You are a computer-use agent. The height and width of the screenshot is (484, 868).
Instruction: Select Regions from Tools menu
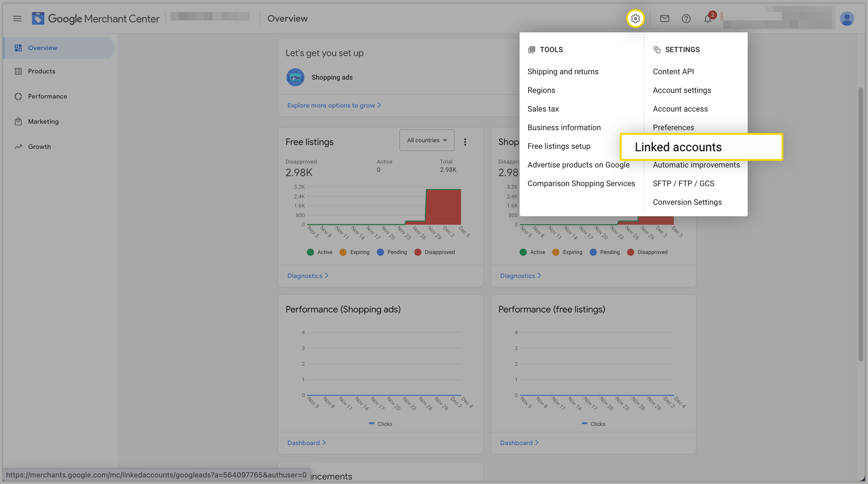(x=541, y=90)
